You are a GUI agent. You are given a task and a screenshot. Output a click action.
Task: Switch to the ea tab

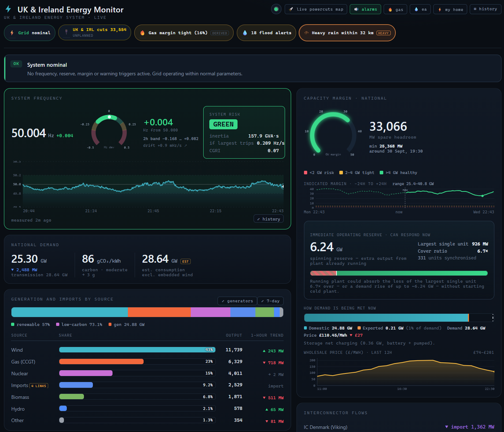[x=420, y=9]
